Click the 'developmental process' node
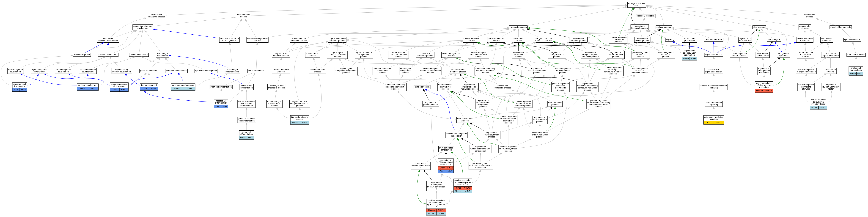 click(243, 16)
